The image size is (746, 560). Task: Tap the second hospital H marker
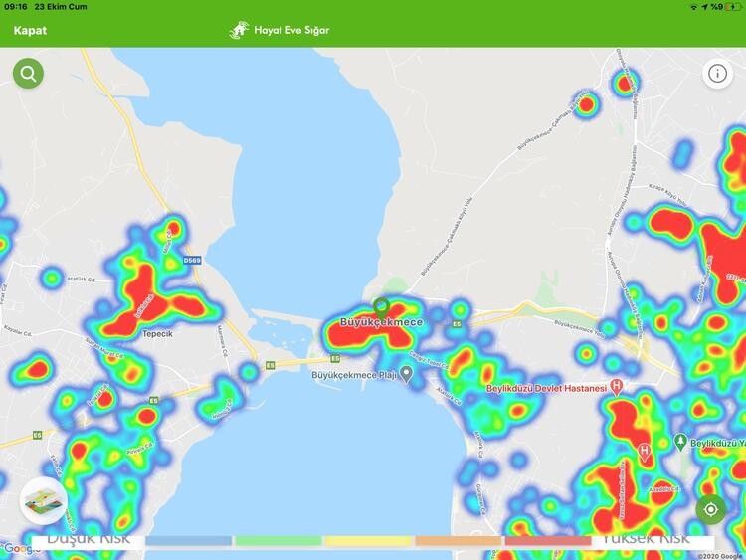tap(645, 451)
